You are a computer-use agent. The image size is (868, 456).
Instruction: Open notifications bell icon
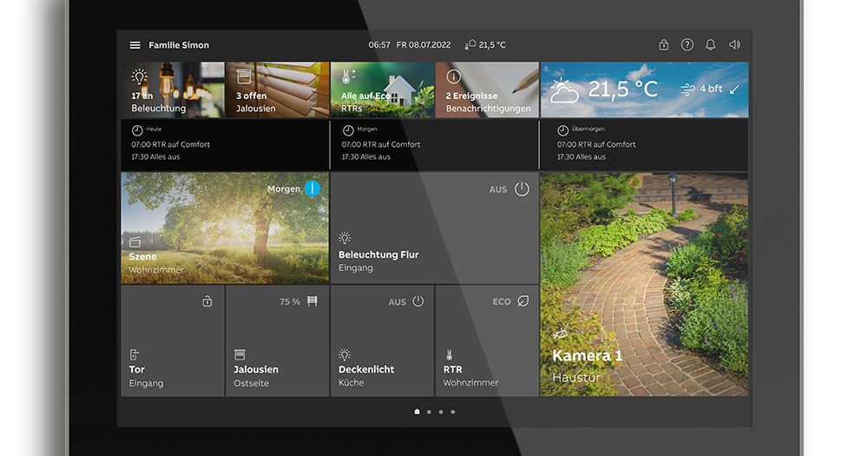tap(711, 45)
